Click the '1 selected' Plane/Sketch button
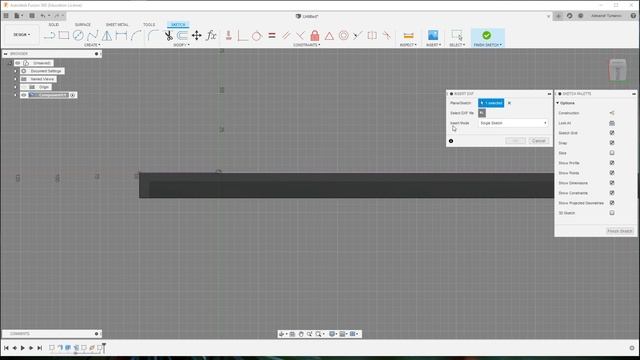This screenshot has width=640, height=360. (491, 103)
